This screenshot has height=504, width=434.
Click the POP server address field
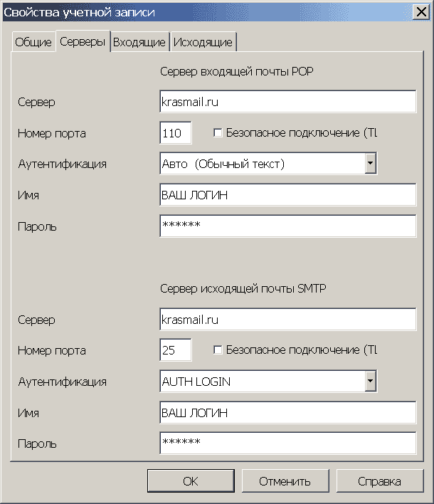tap(288, 102)
